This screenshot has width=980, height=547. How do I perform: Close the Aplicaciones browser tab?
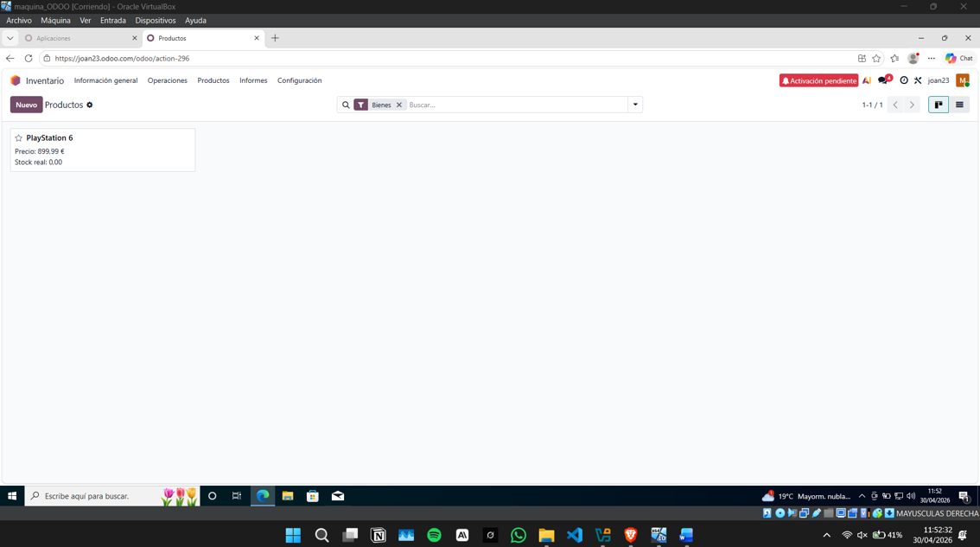[134, 38]
